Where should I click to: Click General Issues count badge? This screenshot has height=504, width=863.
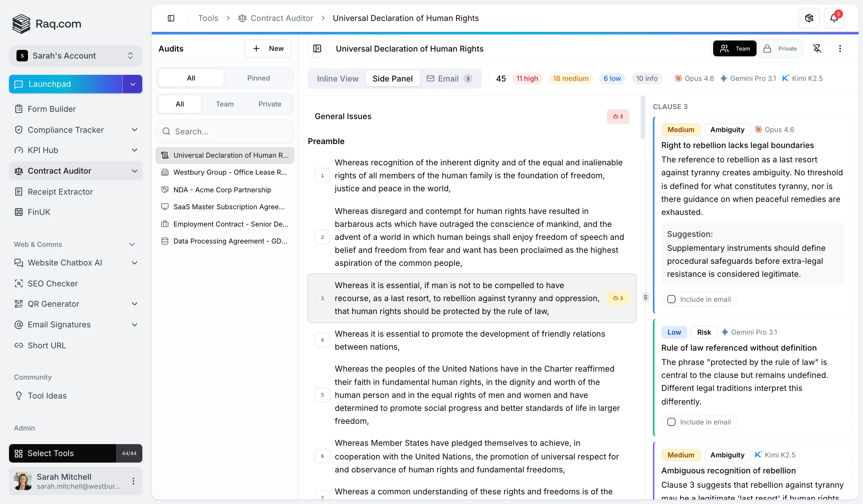[618, 116]
